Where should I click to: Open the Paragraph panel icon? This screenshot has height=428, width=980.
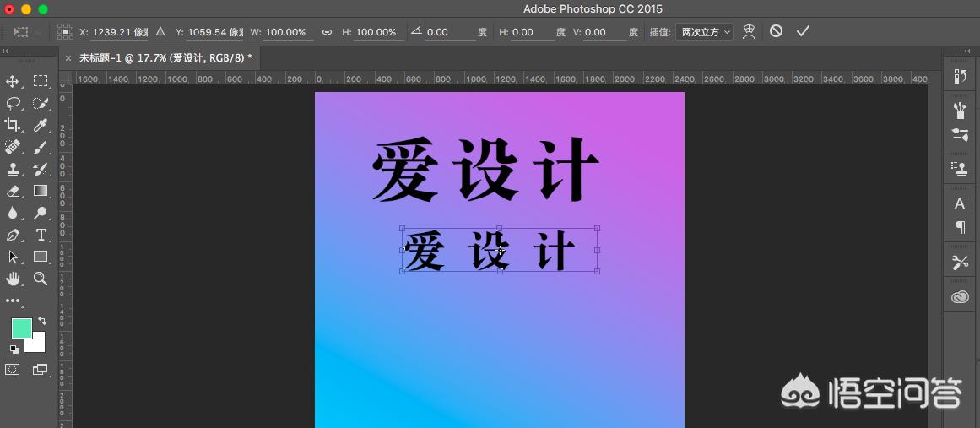coord(960,227)
